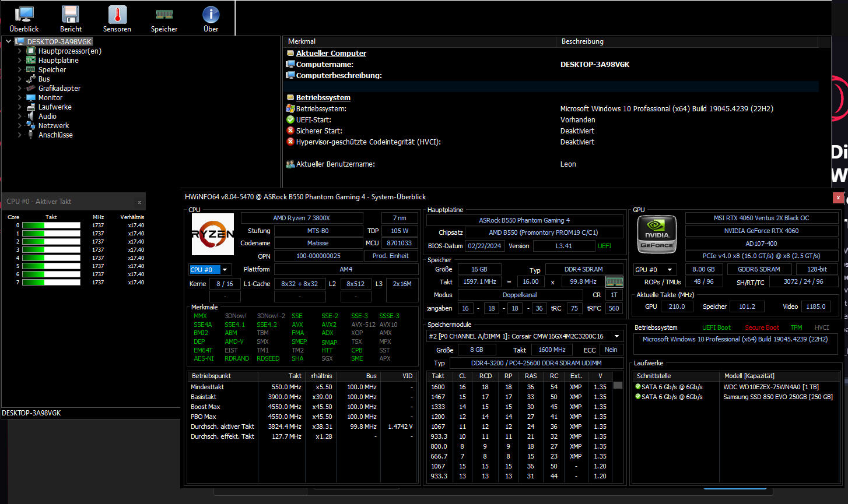
Task: Click Core 4 clock bar
Action: pyautogui.click(x=51, y=258)
